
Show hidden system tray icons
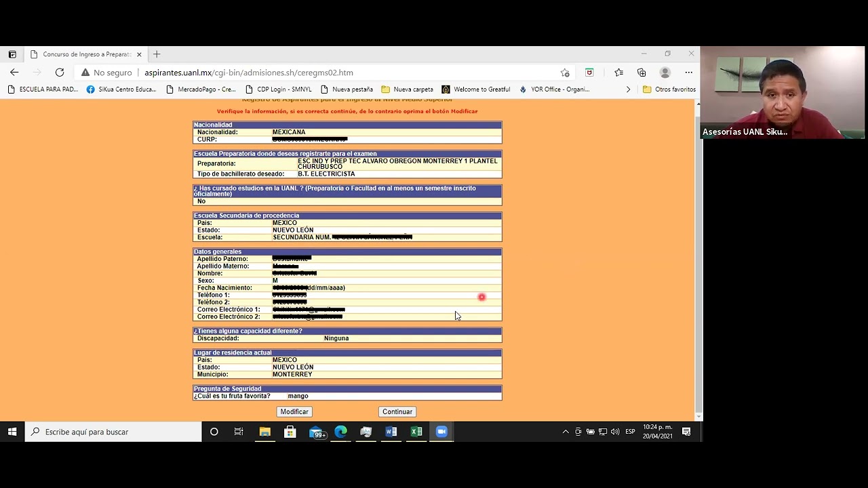[566, 432]
